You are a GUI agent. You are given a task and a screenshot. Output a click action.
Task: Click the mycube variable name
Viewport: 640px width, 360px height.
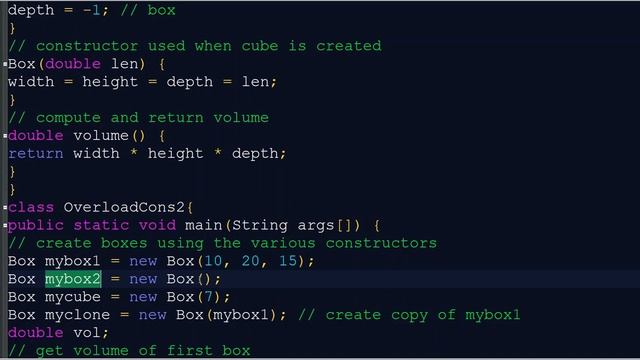pyautogui.click(x=73, y=297)
